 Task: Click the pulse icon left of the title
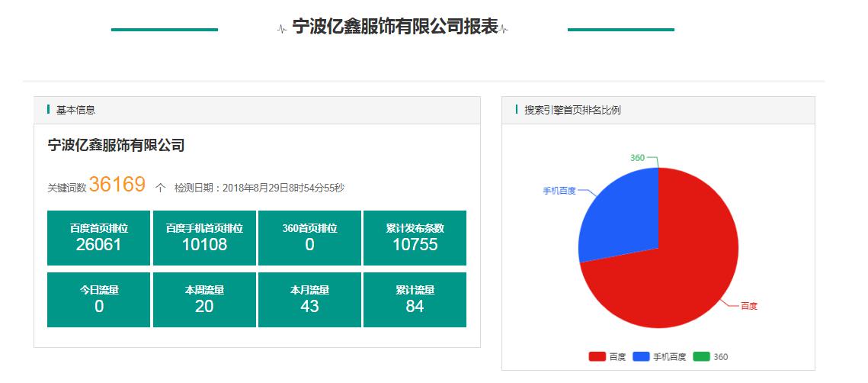pyautogui.click(x=282, y=29)
